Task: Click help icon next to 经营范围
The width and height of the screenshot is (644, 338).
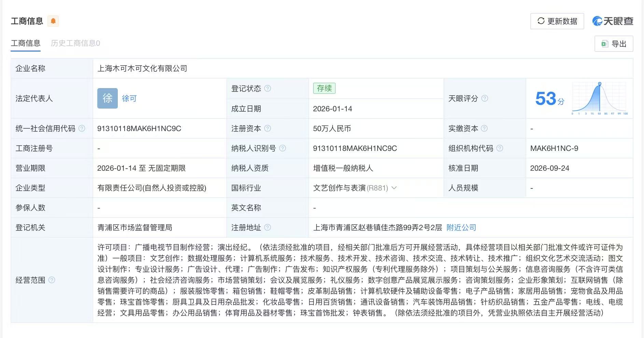Action: [52, 280]
